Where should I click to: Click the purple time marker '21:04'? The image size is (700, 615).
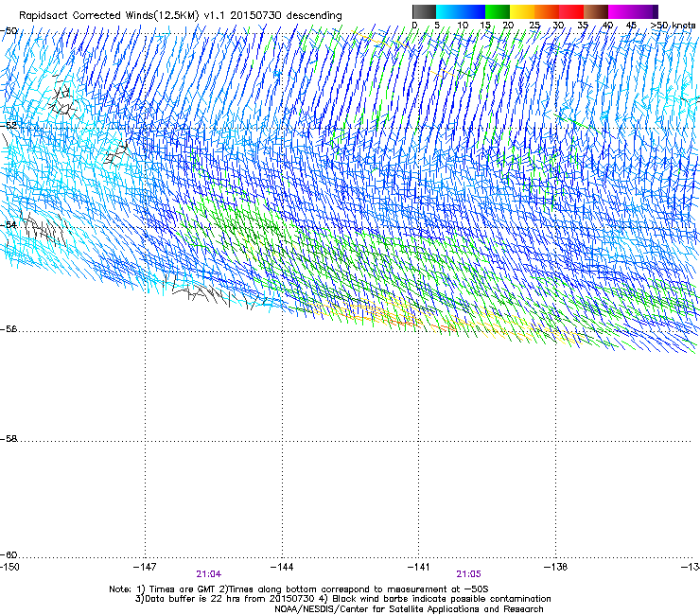tap(208, 574)
